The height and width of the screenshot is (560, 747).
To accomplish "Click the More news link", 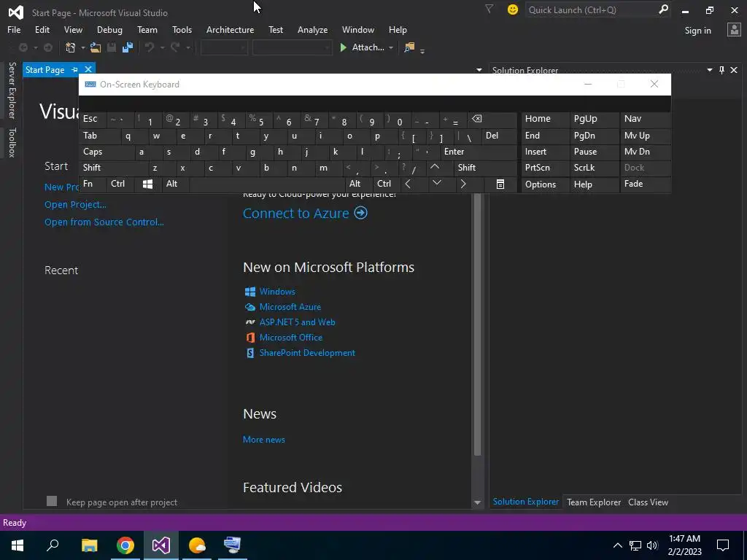I will pos(264,440).
